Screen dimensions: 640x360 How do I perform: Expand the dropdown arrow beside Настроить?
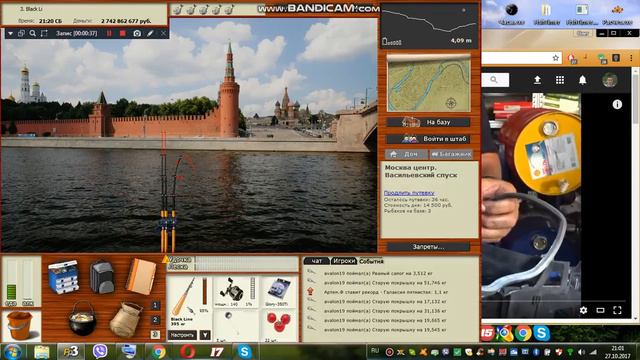click(x=205, y=335)
